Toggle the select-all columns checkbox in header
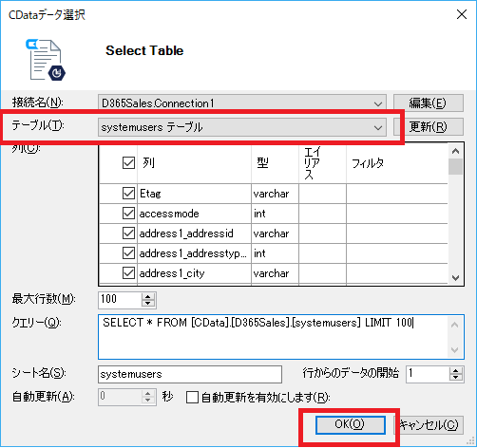 (128, 163)
